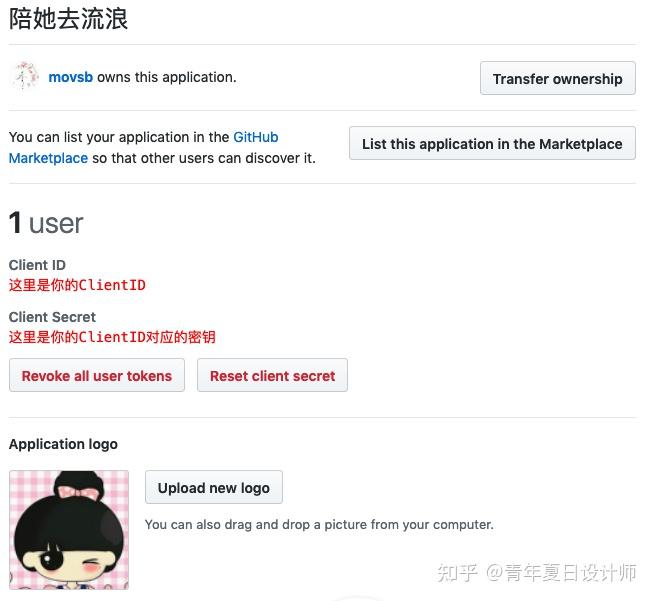Click the application logo cartoon thumbnail
The image size is (653, 601).
(x=69, y=530)
